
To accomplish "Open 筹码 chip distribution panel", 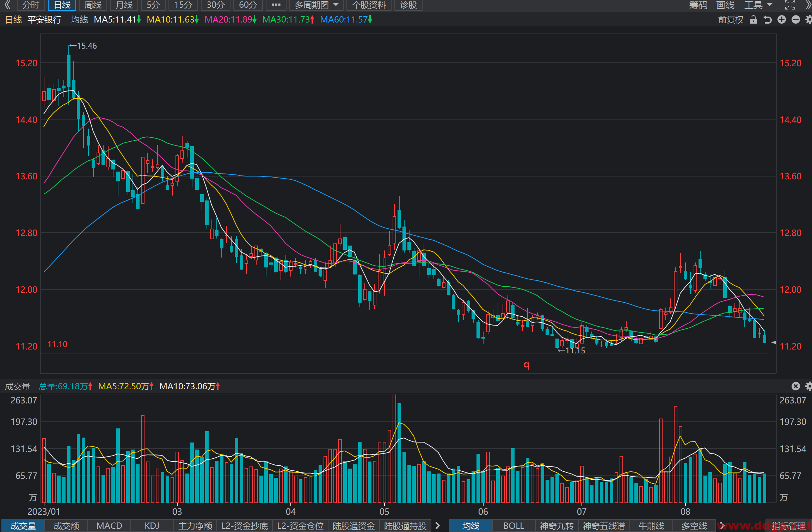I will (x=698, y=5).
